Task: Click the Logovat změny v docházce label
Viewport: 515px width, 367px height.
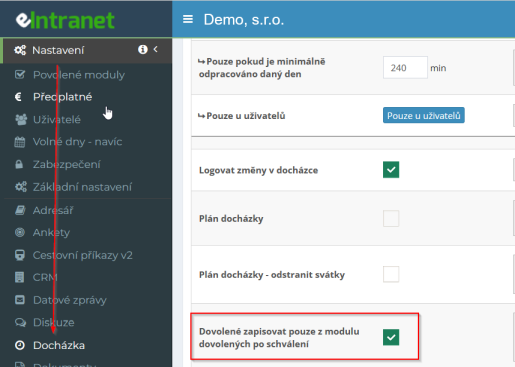Action: click(x=258, y=170)
